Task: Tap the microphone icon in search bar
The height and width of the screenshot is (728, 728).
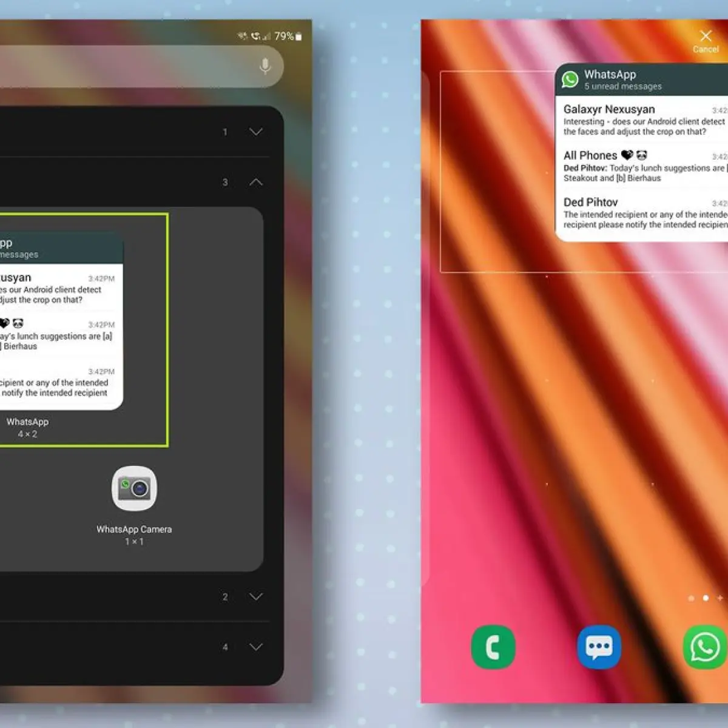Action: click(x=265, y=66)
